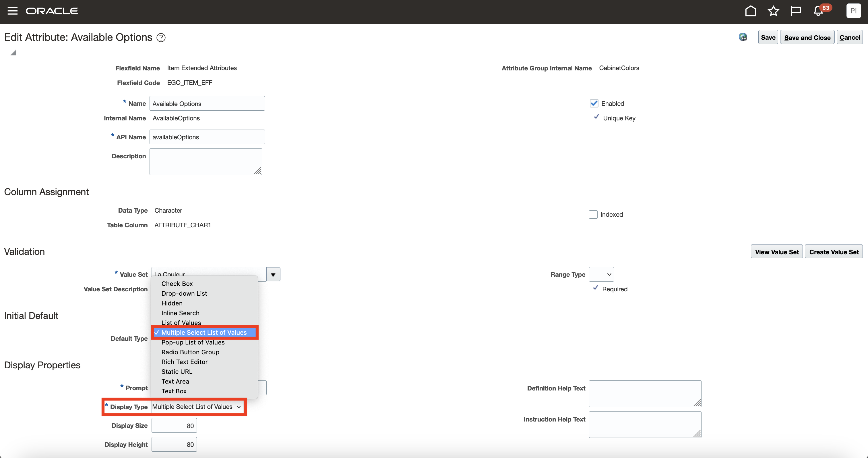Enable the Indexed checkbox
The height and width of the screenshot is (458, 868).
[593, 215]
